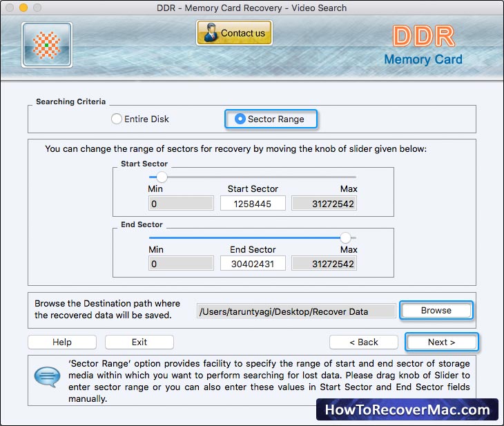This screenshot has width=504, height=426.
Task: Click the Start Sector Max field
Action: (x=324, y=204)
